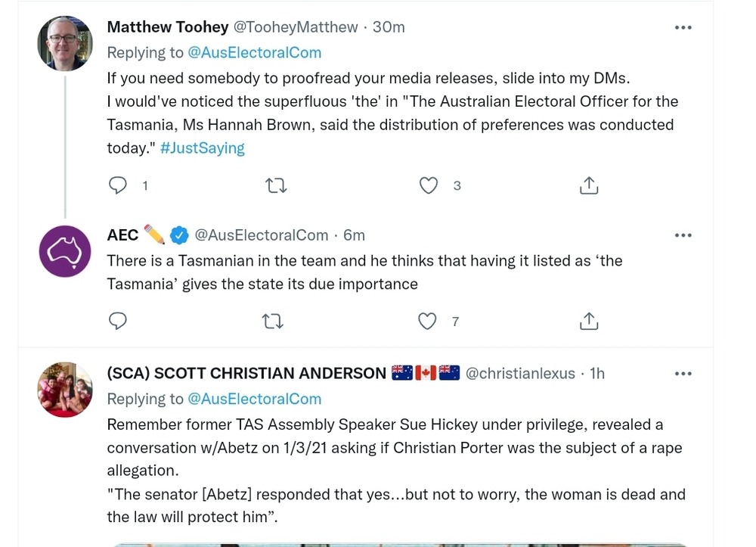Open more options on Matthew Toohey's tweet
This screenshot has height=547, width=756.
[x=683, y=28]
